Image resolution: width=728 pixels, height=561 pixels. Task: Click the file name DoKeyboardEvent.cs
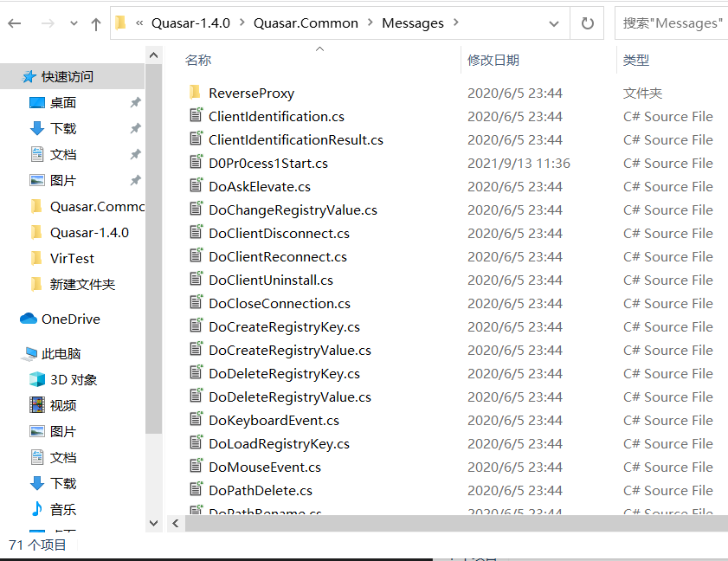[274, 420]
